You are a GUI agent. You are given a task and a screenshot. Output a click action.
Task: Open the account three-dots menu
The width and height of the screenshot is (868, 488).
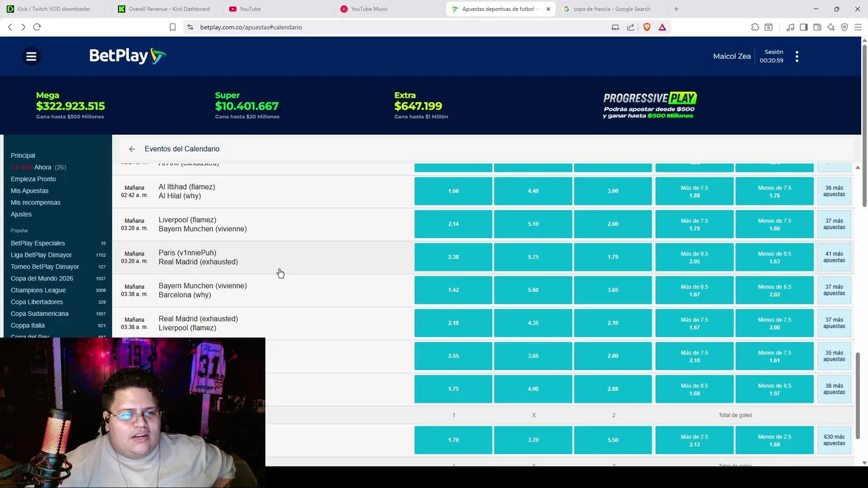click(797, 57)
